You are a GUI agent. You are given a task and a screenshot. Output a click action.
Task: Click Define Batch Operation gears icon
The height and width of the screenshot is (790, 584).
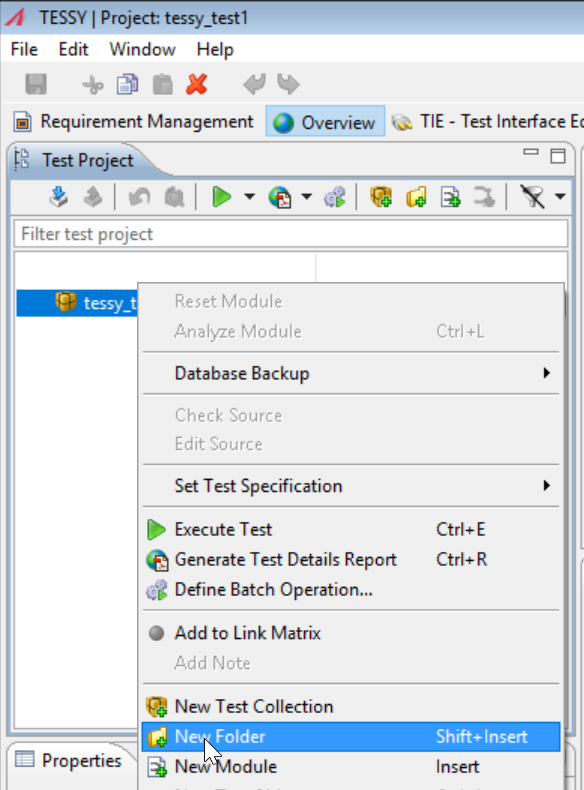[335, 197]
